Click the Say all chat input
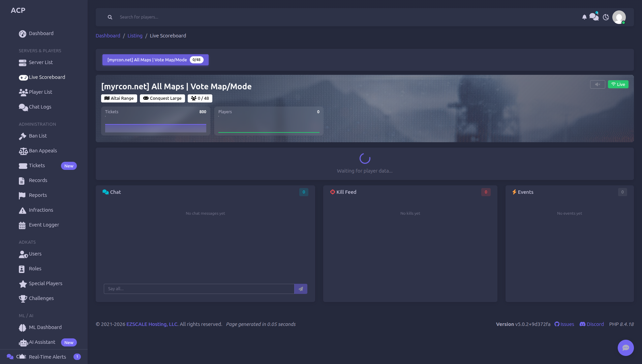Screen dimensions: 642x364 199,289
